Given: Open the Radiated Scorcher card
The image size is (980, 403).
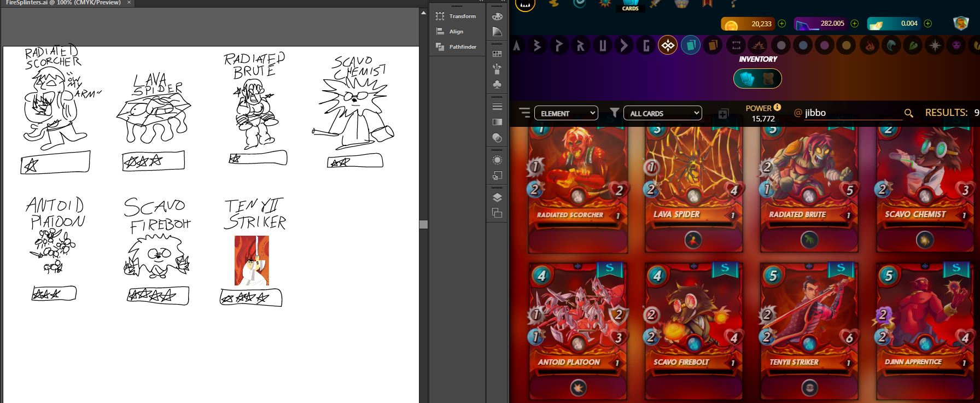Looking at the screenshot, I should [x=577, y=189].
